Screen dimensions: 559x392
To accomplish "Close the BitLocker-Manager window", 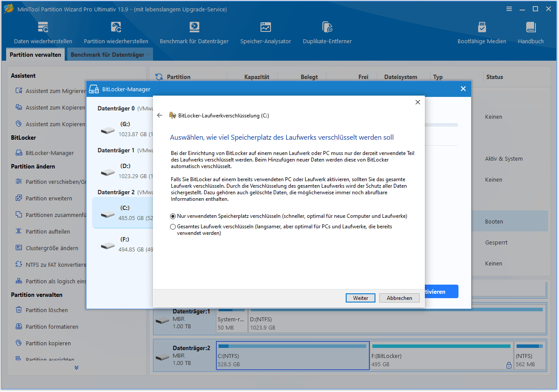I will [463, 89].
